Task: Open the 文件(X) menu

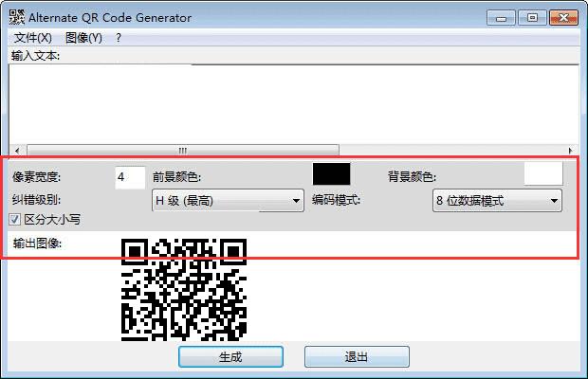Action: click(x=32, y=38)
